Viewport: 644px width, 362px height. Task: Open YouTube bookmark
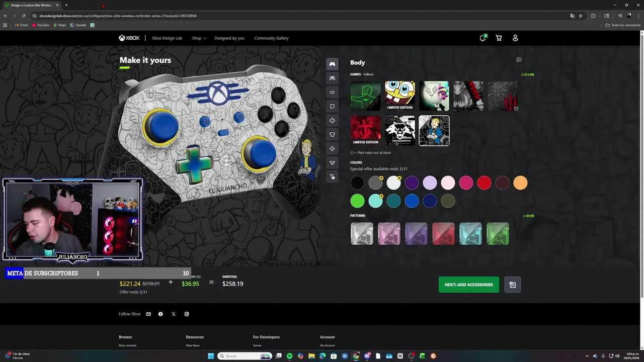41,25
